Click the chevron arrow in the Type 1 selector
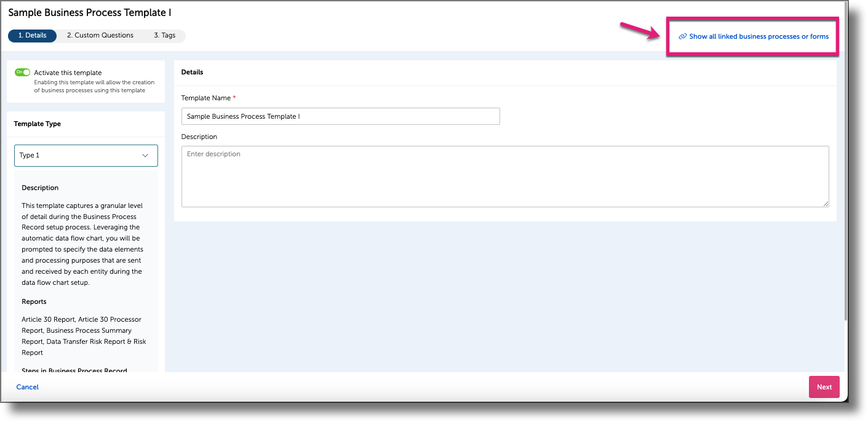The image size is (868, 422). pyautogui.click(x=145, y=155)
